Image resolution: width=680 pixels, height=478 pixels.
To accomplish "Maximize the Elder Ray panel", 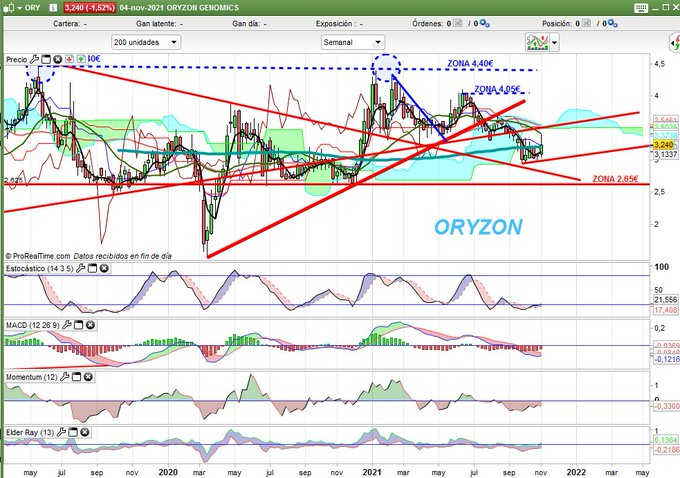I will 73,432.
